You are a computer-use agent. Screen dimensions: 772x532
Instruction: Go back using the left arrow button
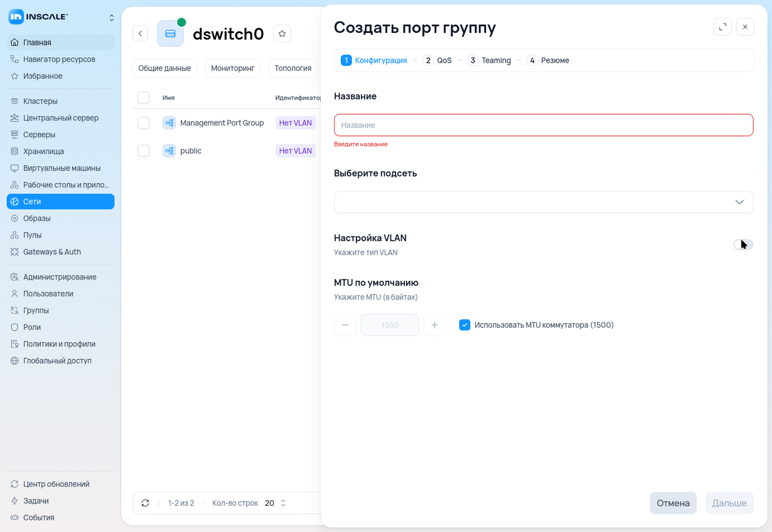141,33
